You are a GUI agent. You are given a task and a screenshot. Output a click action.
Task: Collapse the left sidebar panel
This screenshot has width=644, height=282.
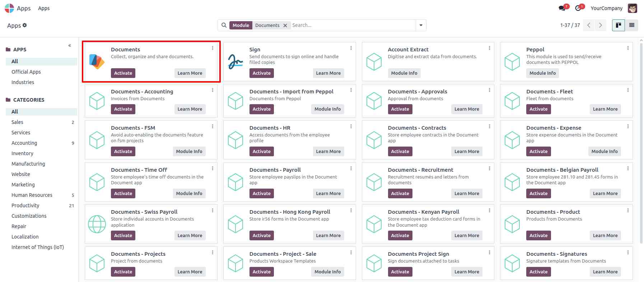point(70,46)
